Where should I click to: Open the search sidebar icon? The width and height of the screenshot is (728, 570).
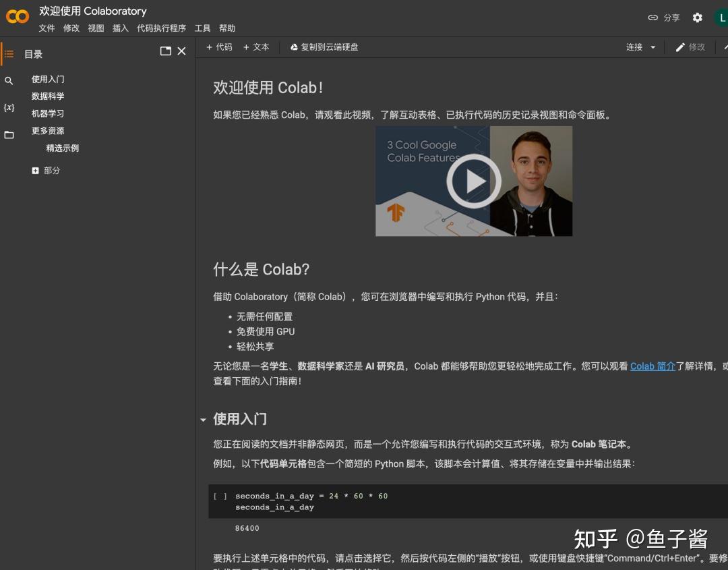(x=9, y=81)
